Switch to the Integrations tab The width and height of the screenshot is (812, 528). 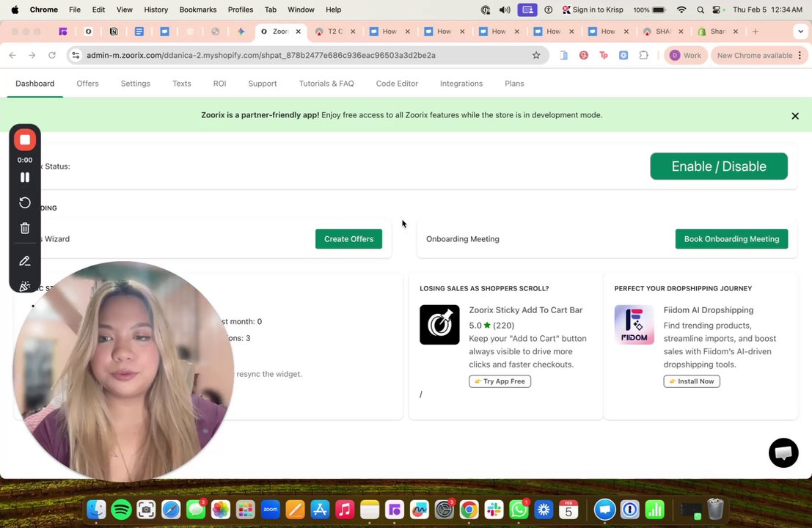461,84
